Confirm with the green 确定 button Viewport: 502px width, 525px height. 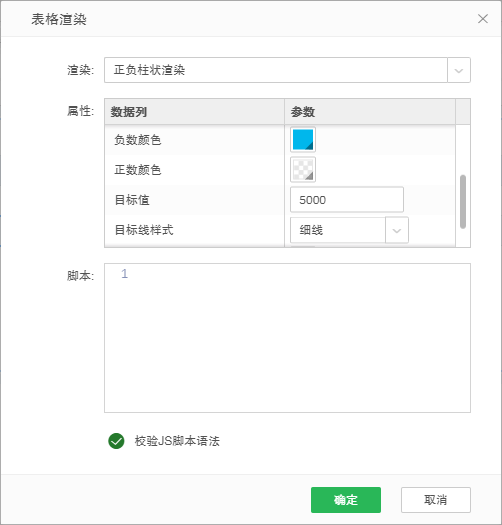point(346,500)
